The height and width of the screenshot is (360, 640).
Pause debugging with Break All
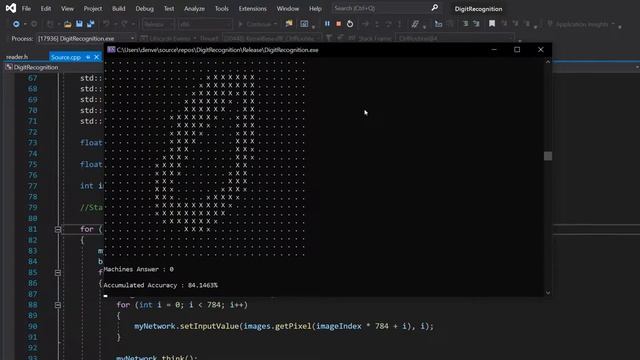pos(327,24)
